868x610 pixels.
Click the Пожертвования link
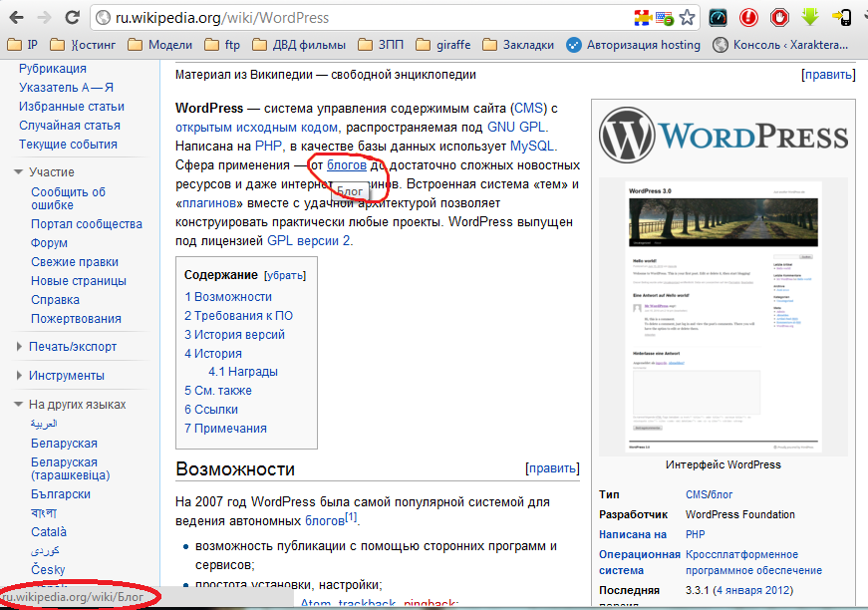76,319
